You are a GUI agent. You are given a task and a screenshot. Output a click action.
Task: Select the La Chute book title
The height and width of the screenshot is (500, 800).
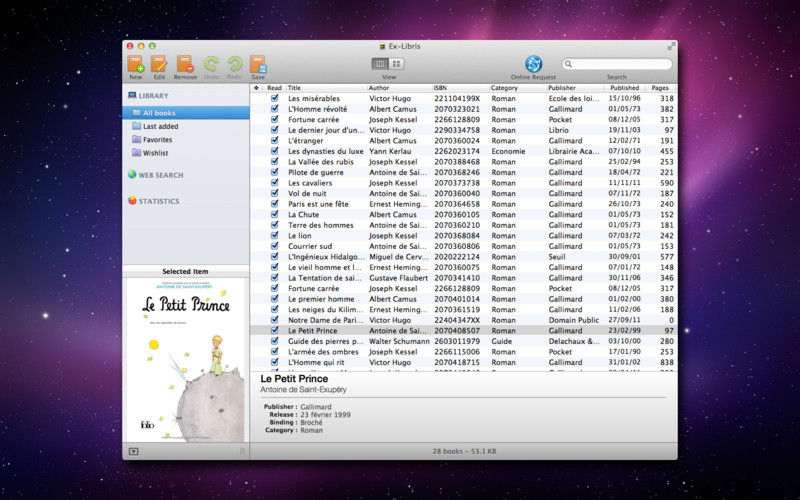(x=304, y=214)
